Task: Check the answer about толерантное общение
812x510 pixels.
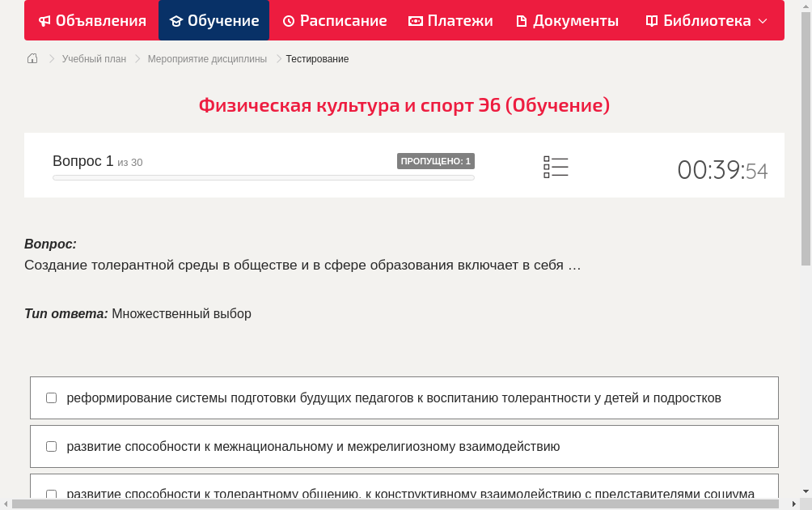Action: click(51, 495)
